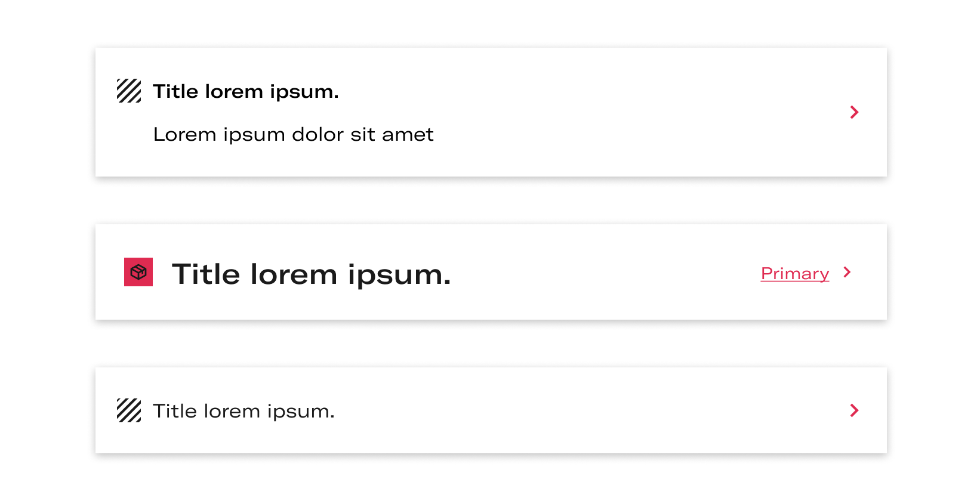Image resolution: width=980 pixels, height=501 pixels.
Task: Select the thin 'Title lorem ipsum.' text in the bottom card
Action: (244, 411)
